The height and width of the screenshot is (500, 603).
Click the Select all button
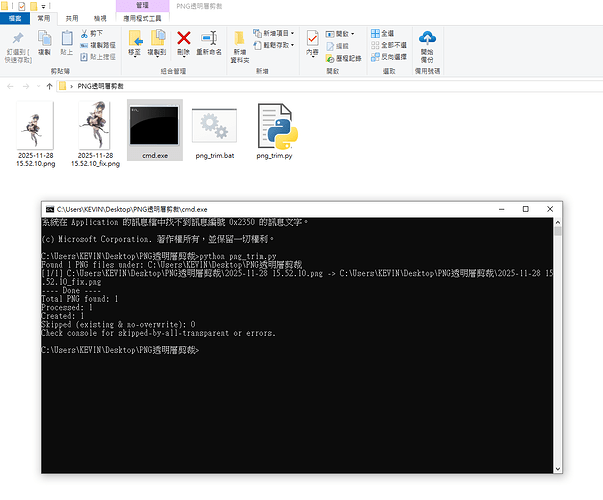click(386, 33)
